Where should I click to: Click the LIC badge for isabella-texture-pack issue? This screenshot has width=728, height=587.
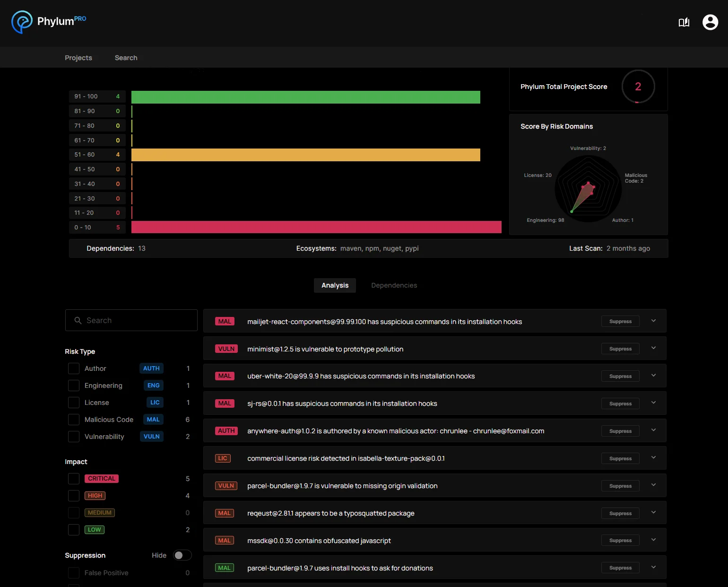click(x=223, y=458)
